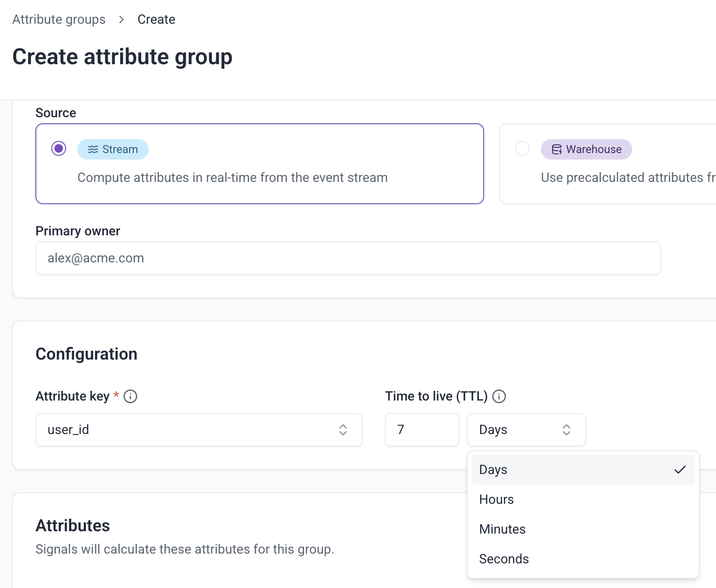Click the checkmark beside selected Days option
The image size is (716, 588).
(680, 470)
